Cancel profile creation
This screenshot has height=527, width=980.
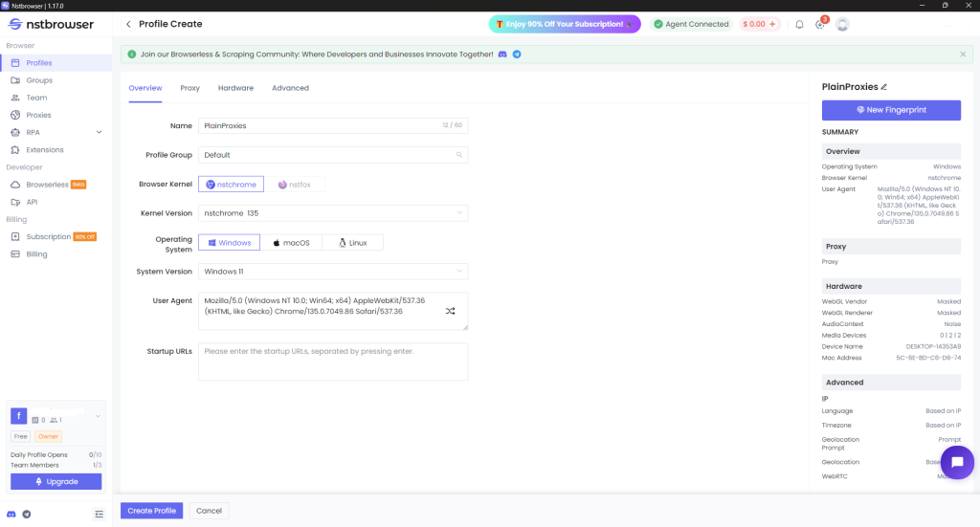(209, 511)
